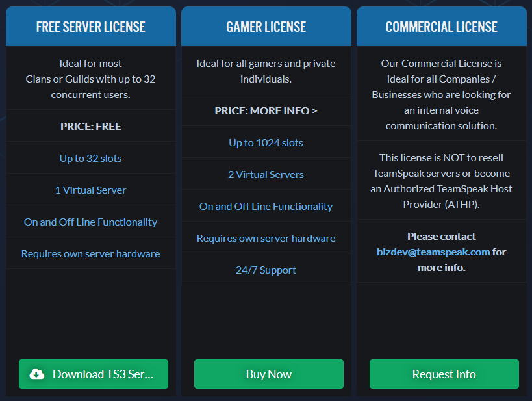Viewport: 532px width, 401px height.
Task: Click the PRICE: MORE INFO > link
Action: coord(266,110)
